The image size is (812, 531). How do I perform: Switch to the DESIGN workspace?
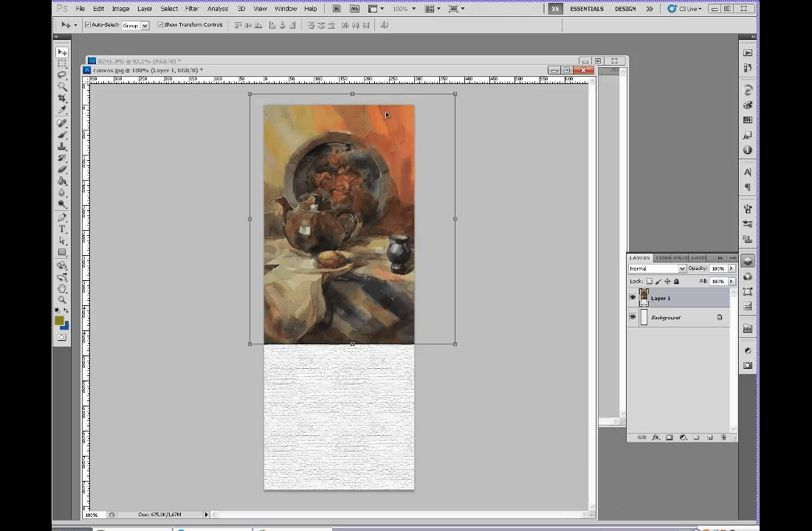[x=625, y=9]
